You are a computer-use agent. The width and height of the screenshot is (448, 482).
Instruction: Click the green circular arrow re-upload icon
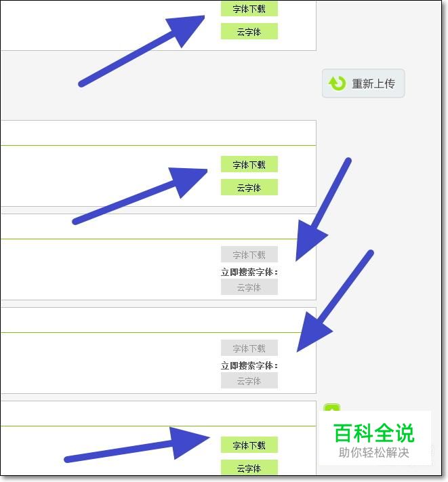(337, 83)
